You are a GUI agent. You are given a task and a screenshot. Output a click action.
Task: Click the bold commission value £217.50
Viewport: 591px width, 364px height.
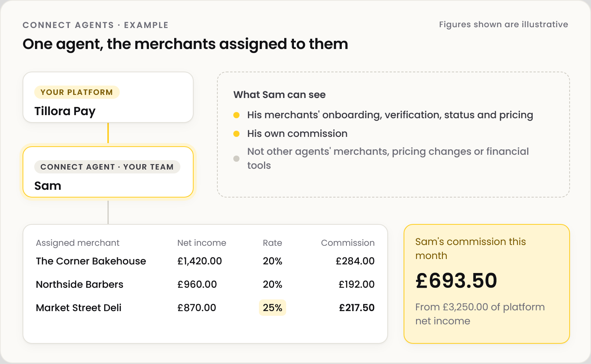click(x=357, y=308)
